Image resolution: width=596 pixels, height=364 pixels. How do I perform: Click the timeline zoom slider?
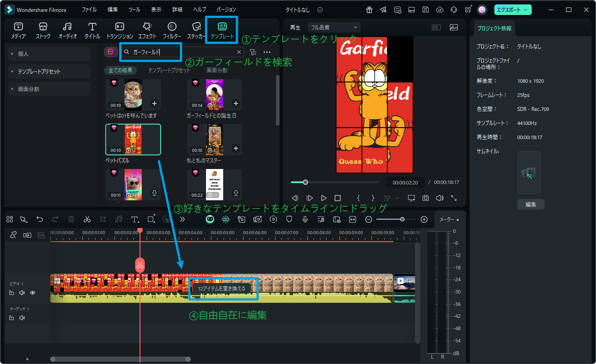[396, 219]
